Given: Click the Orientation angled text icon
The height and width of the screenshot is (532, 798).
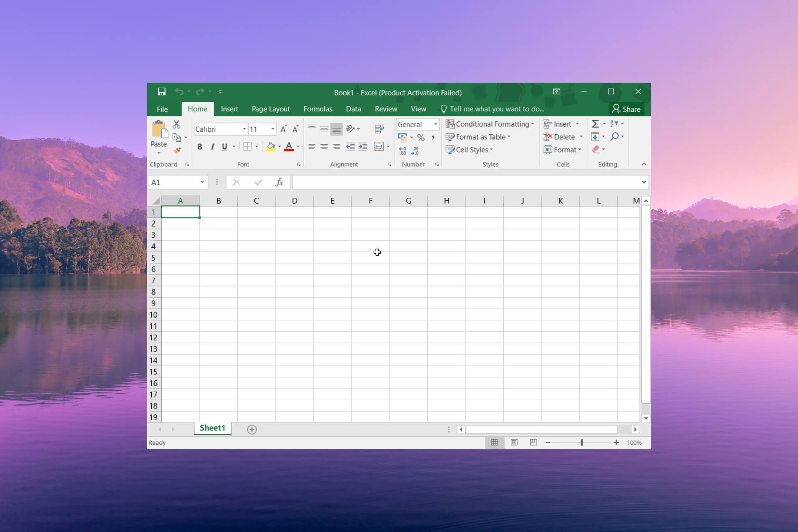Looking at the screenshot, I should [x=350, y=129].
